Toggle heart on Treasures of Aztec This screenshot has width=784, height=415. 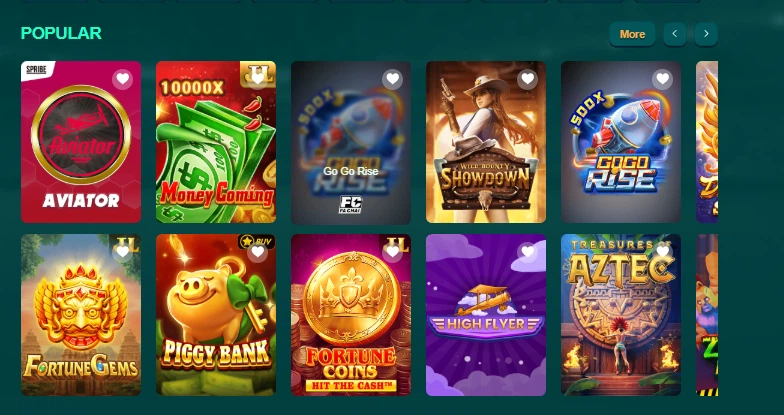point(662,252)
